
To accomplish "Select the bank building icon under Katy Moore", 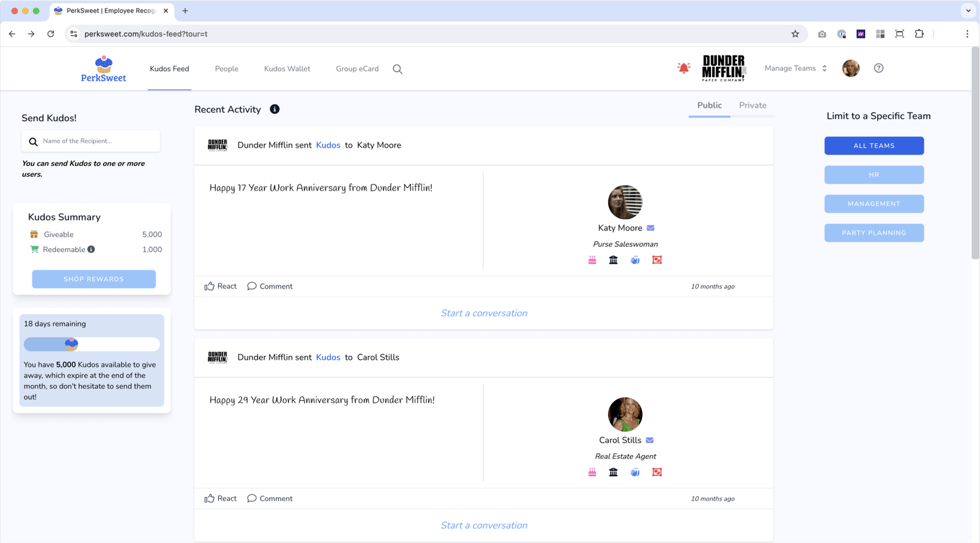I will [x=613, y=260].
